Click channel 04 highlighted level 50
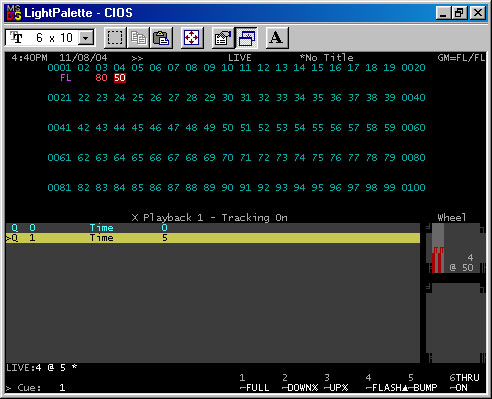Image resolution: width=492 pixels, height=399 pixels. (x=120, y=78)
